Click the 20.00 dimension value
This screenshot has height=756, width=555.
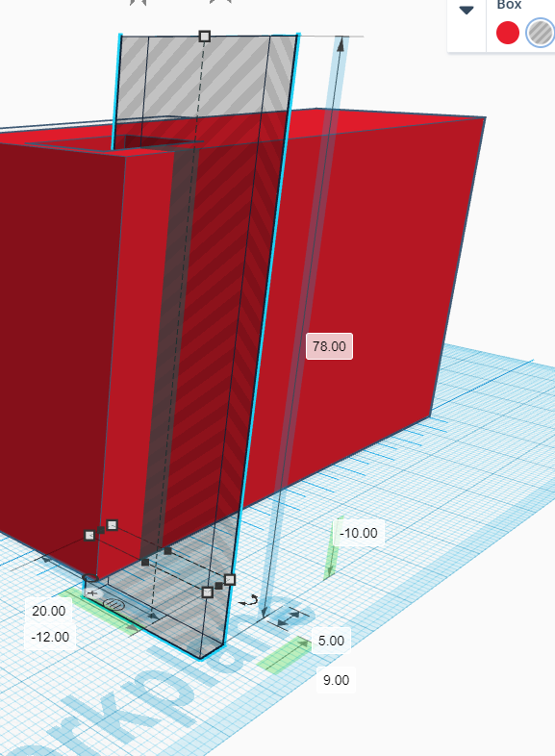pos(49,611)
